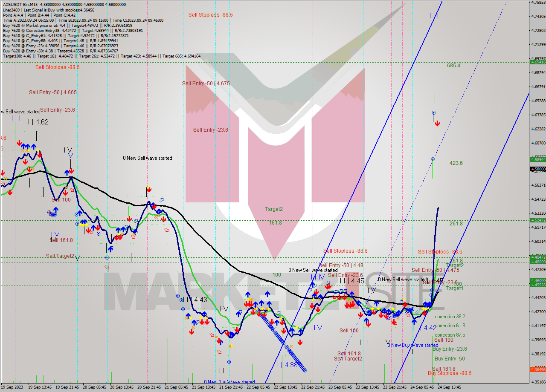Click the 'correction 38.2' label

(x=450, y=317)
